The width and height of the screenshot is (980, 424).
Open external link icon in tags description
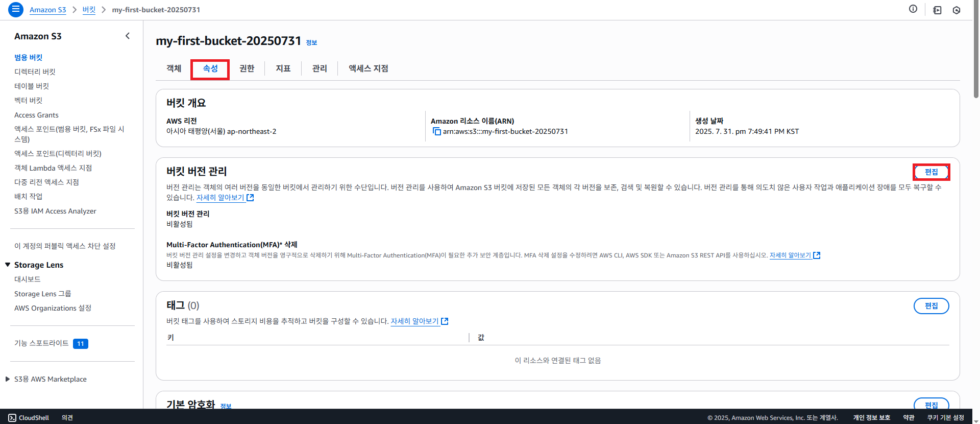click(445, 321)
